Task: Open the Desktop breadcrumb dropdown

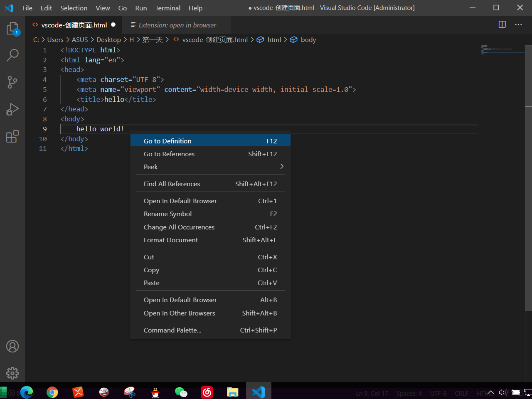Action: point(108,39)
